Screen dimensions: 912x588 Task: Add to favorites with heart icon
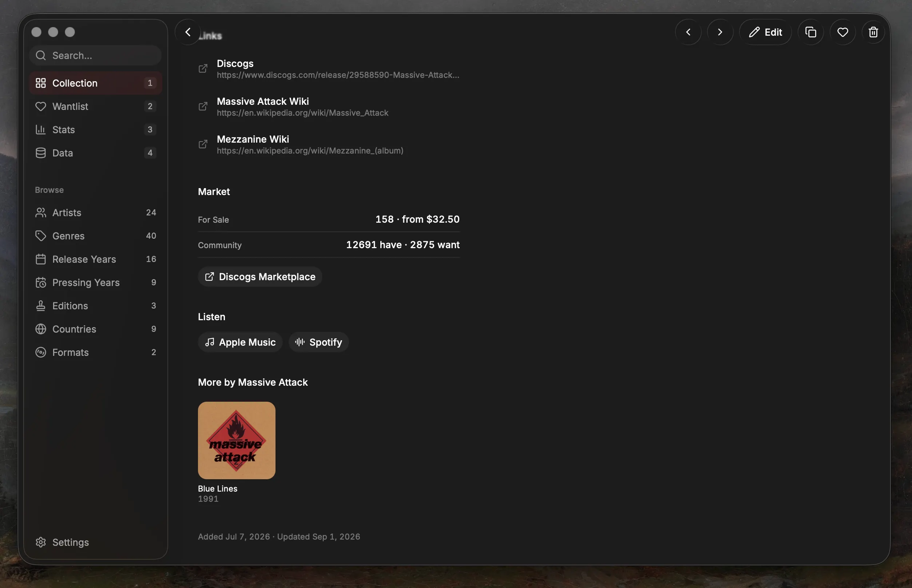(x=842, y=32)
